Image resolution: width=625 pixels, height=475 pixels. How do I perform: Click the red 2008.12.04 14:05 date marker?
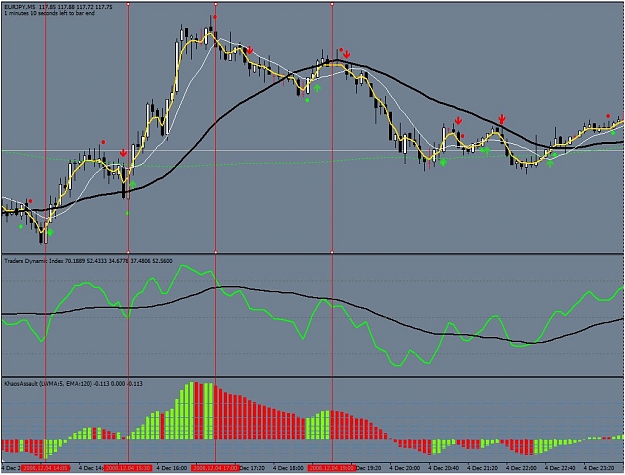pyautogui.click(x=45, y=468)
